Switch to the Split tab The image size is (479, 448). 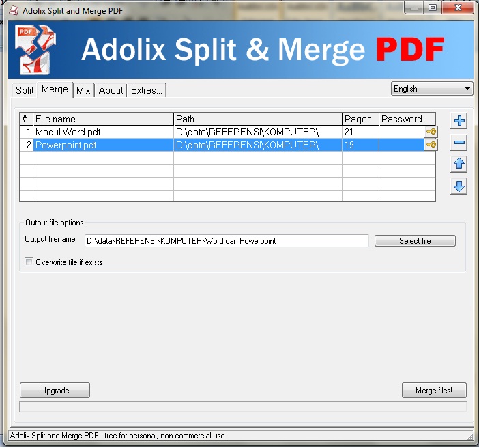pyautogui.click(x=25, y=90)
